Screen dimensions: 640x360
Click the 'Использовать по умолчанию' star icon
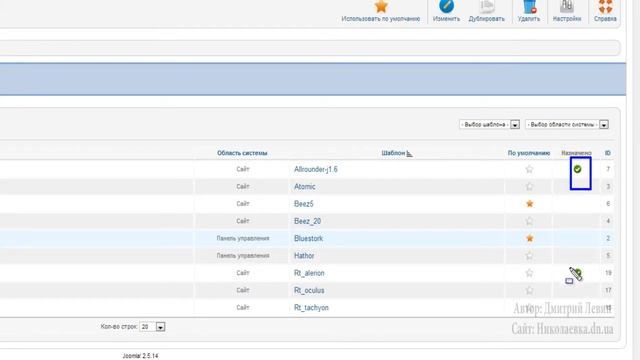381,7
